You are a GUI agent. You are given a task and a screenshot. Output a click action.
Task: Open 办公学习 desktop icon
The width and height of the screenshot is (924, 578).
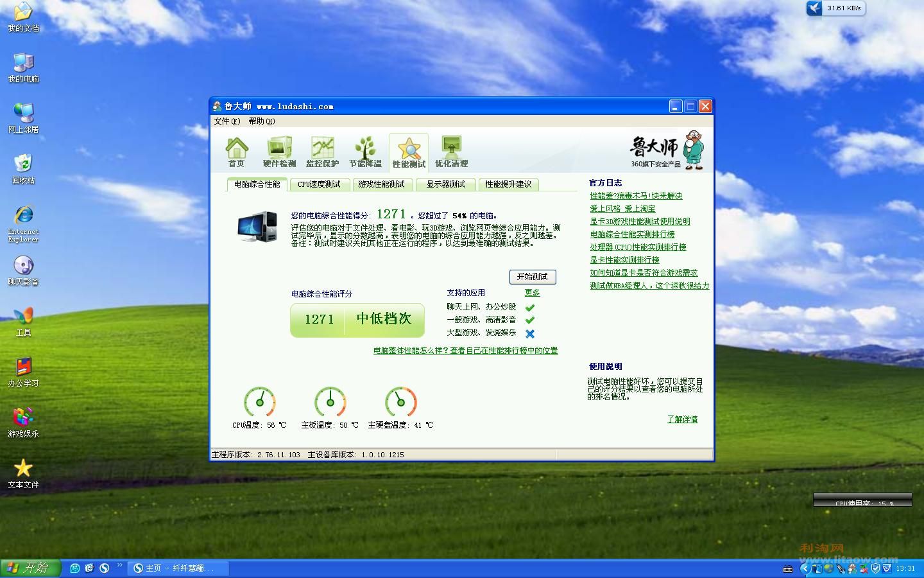[23, 372]
